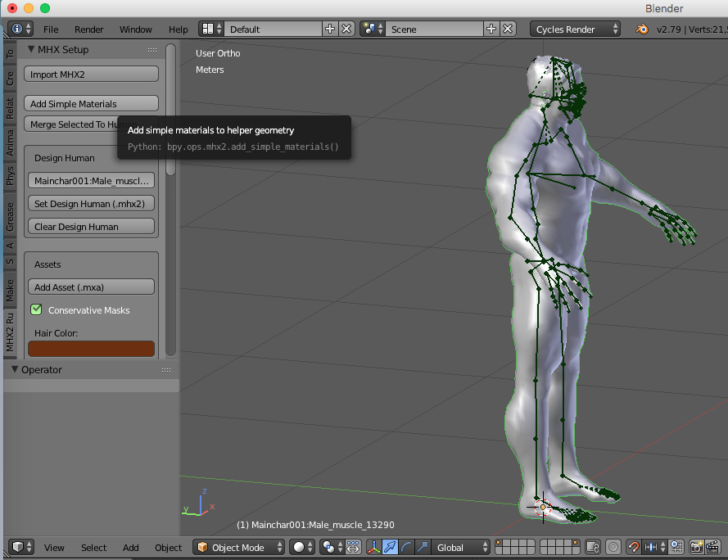Switch to the Make tool shelf tab

[10, 290]
